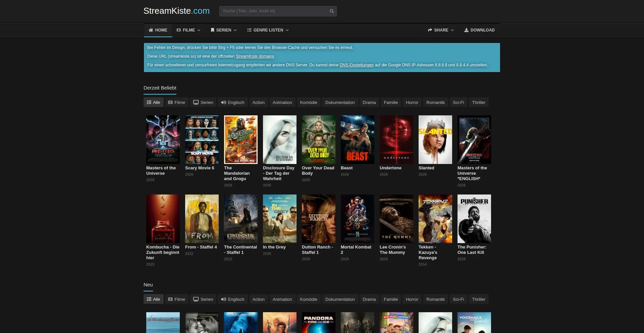Open the Slanted movie poster
Image resolution: width=644 pixels, height=333 pixels.
click(x=435, y=140)
